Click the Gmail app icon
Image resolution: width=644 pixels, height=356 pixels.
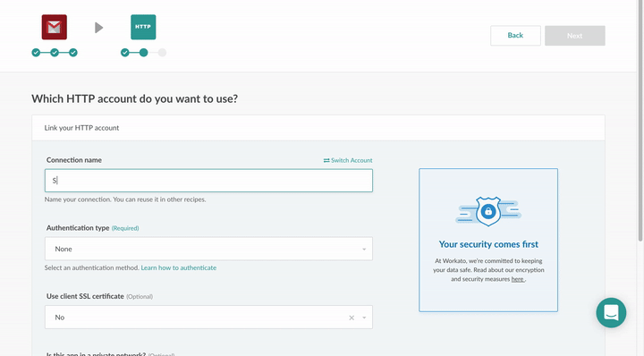click(x=55, y=27)
